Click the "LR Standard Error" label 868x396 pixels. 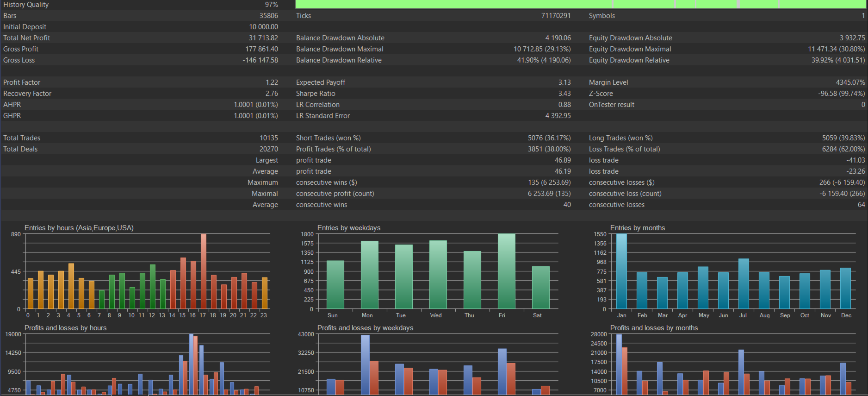tap(323, 116)
